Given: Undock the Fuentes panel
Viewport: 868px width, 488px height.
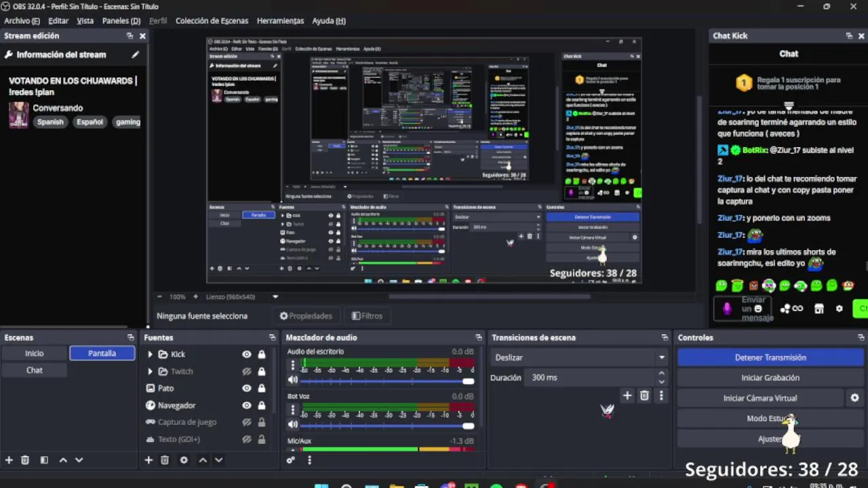Looking at the screenshot, I should pos(272,338).
